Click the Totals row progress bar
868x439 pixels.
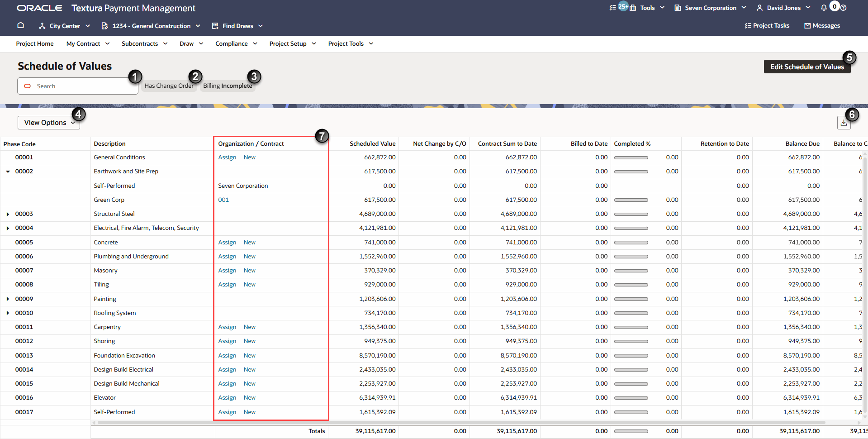click(631, 431)
